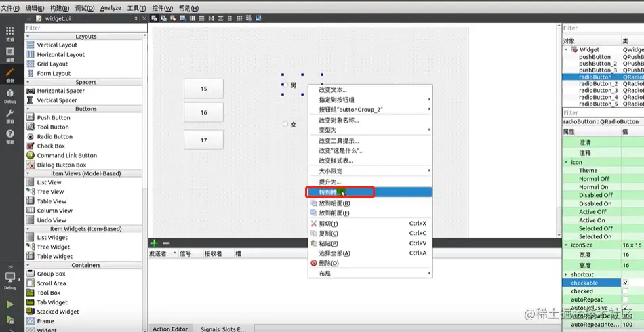Click Lay Out Horizontally toolbar icon
This screenshot has height=332, width=644.
coord(193,18)
